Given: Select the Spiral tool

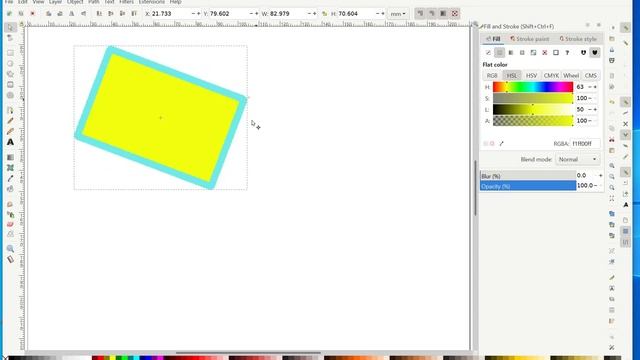Looking at the screenshot, I should [10, 95].
